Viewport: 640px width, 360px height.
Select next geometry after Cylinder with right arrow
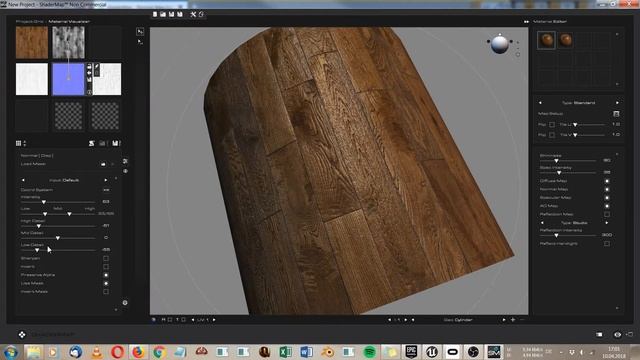pos(504,320)
